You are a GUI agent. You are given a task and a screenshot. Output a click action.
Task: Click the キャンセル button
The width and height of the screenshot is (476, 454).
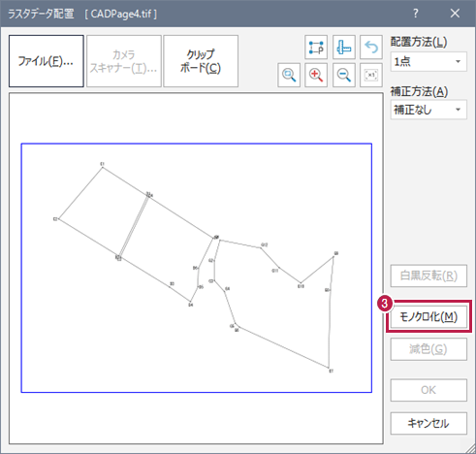428,423
